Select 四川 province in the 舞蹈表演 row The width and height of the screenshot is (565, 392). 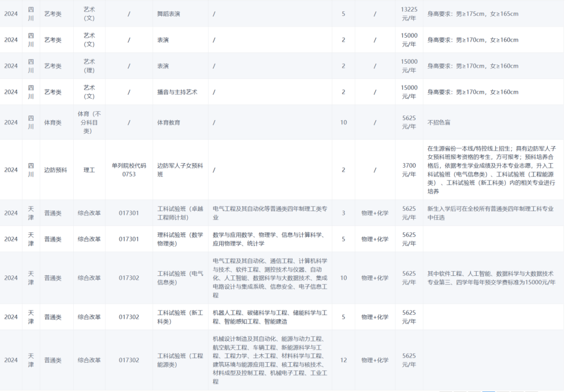[x=31, y=14]
